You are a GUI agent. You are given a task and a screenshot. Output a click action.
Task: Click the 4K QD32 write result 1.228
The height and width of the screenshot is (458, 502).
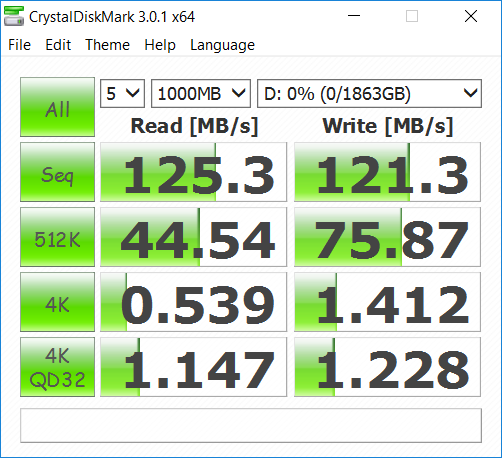pos(387,367)
